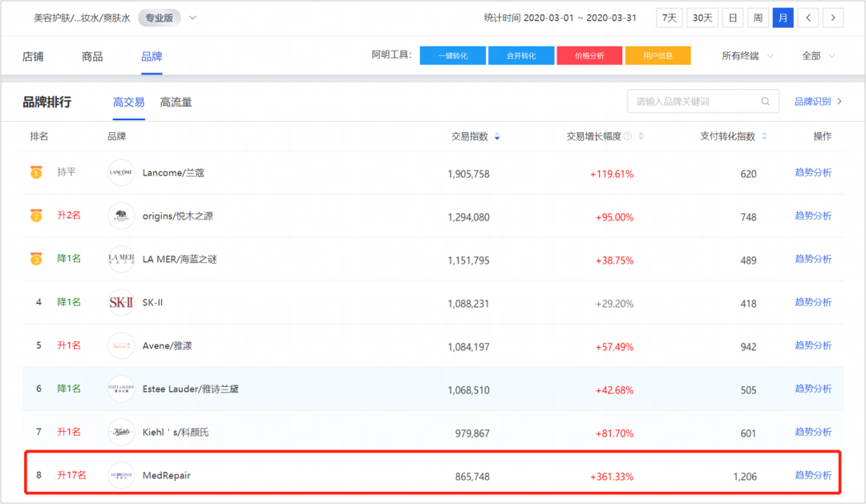Click the search magnifier icon in brand search

pyautogui.click(x=766, y=102)
